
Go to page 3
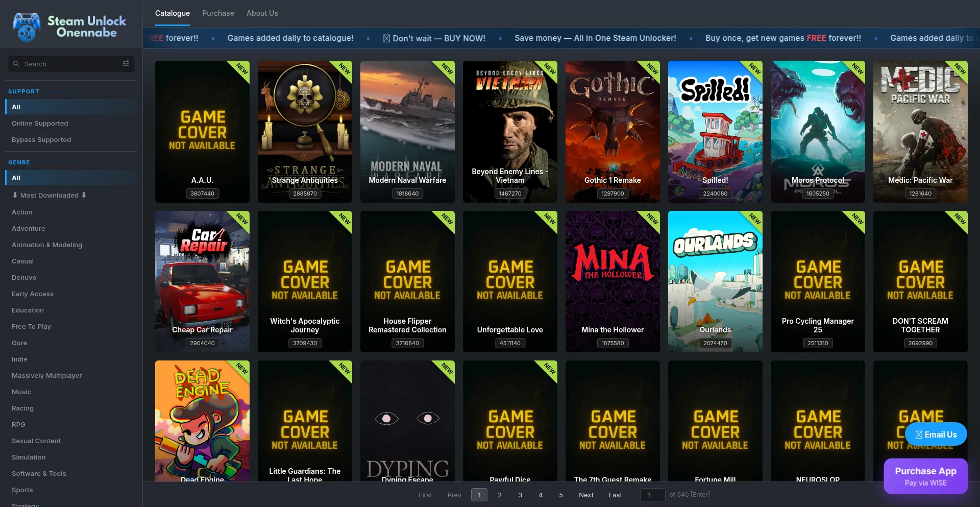tap(520, 495)
